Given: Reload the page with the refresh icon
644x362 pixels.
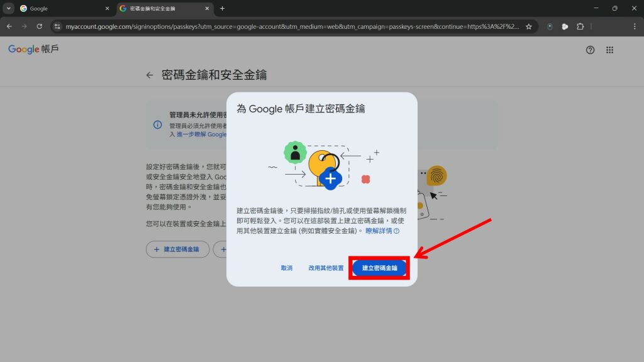Looking at the screenshot, I should [x=40, y=26].
